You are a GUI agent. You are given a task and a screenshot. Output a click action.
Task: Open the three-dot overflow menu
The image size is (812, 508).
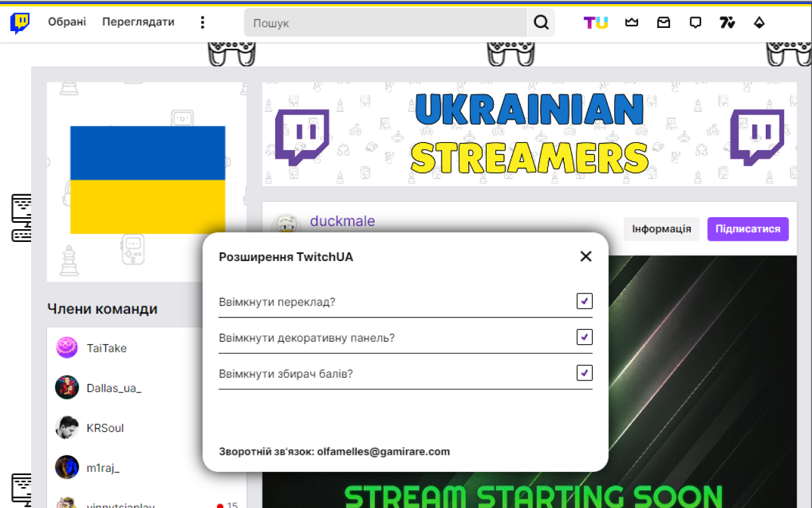(x=202, y=22)
